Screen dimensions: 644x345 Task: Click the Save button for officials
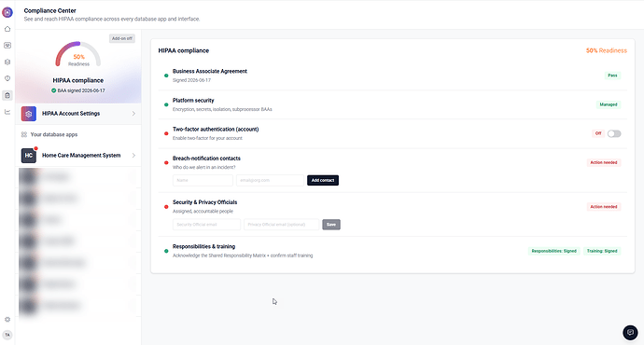331,225
